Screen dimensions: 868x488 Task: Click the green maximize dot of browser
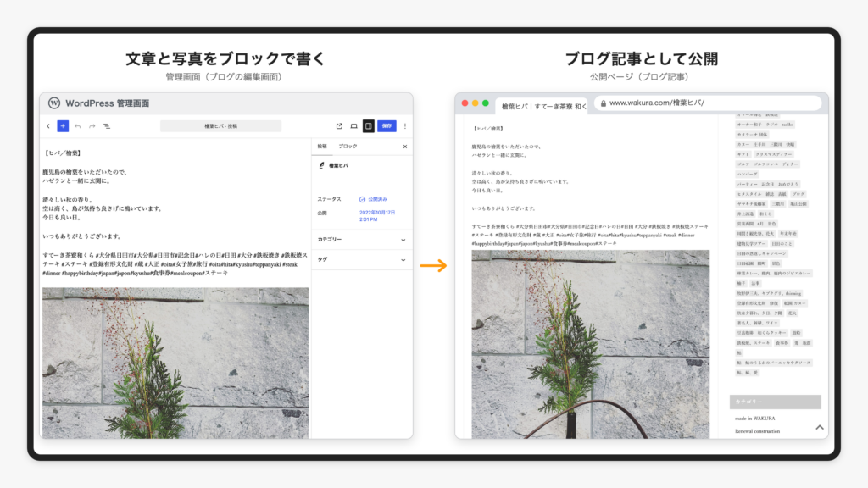click(486, 103)
